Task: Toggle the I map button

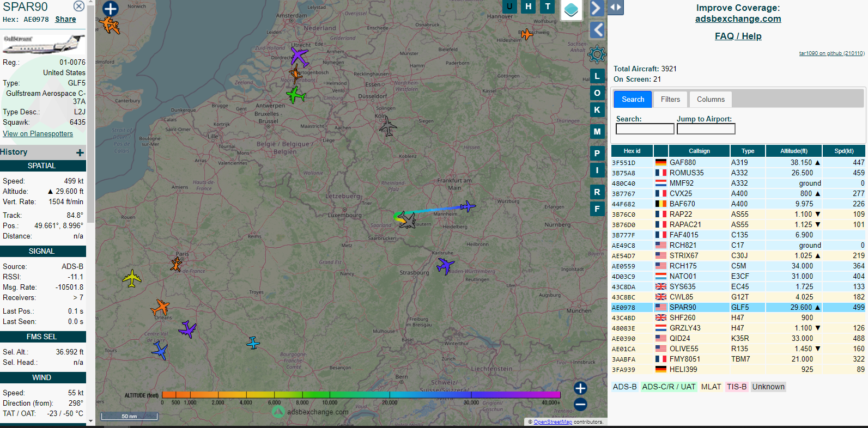Action: pyautogui.click(x=597, y=170)
